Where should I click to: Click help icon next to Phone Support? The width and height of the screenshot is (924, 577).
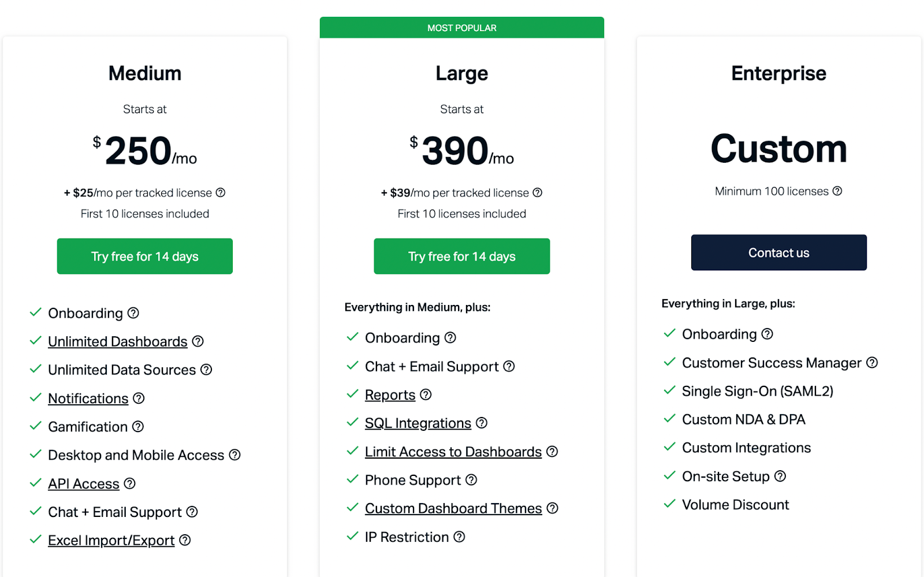click(471, 480)
